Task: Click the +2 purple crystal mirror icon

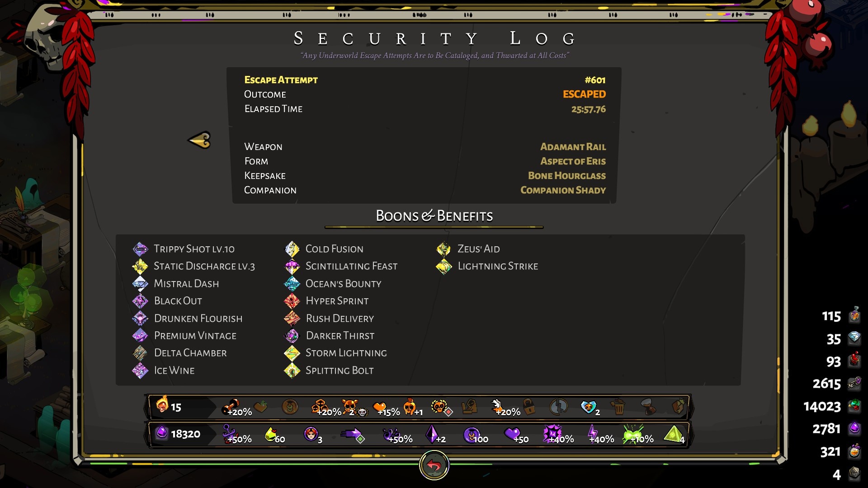Action: tap(433, 434)
